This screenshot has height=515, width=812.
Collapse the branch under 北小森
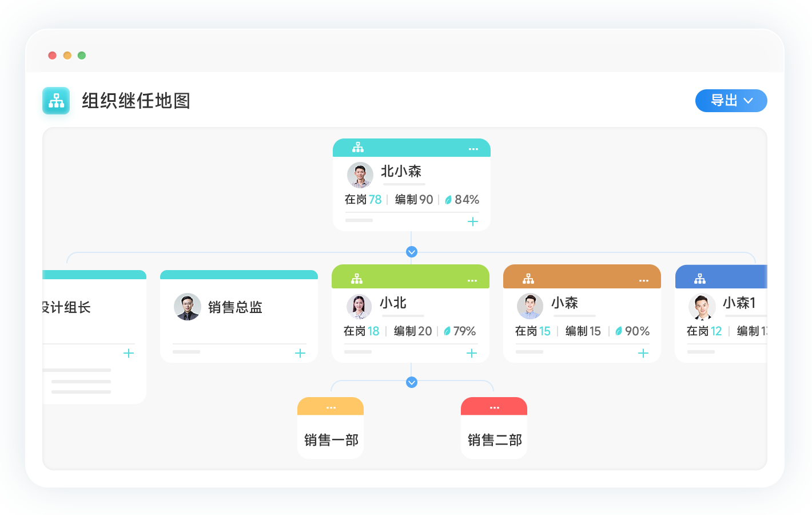[411, 252]
